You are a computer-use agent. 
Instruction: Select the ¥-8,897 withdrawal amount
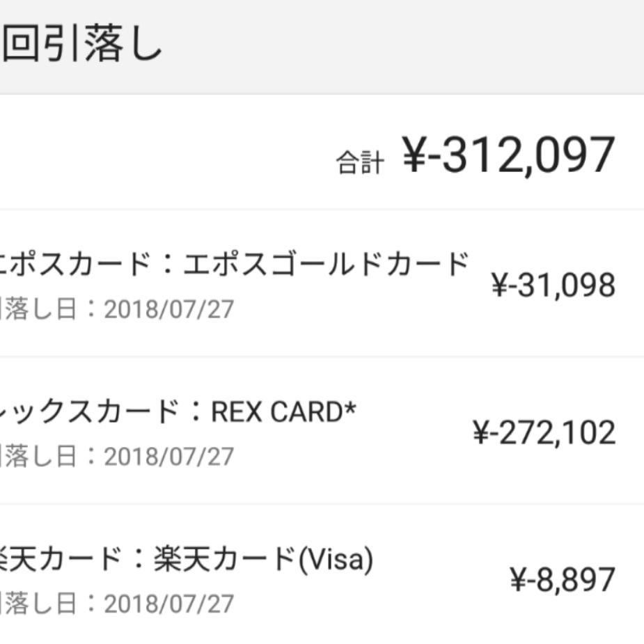[x=563, y=580]
